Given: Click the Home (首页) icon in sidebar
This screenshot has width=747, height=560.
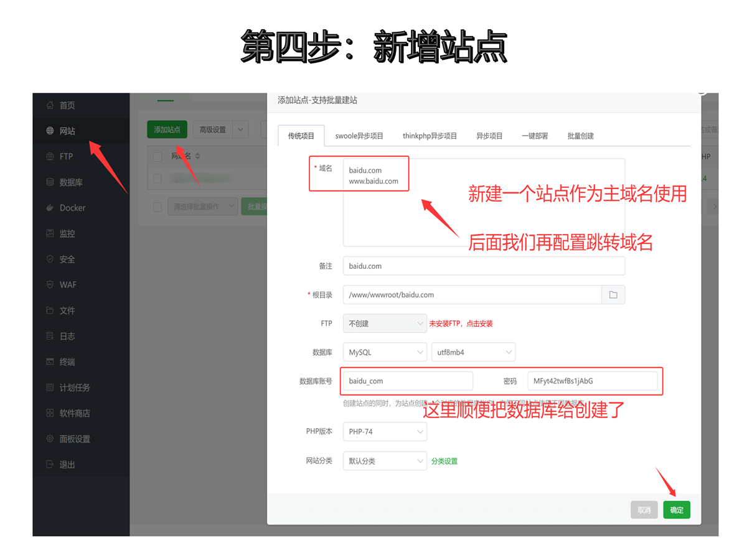Looking at the screenshot, I should click(50, 106).
